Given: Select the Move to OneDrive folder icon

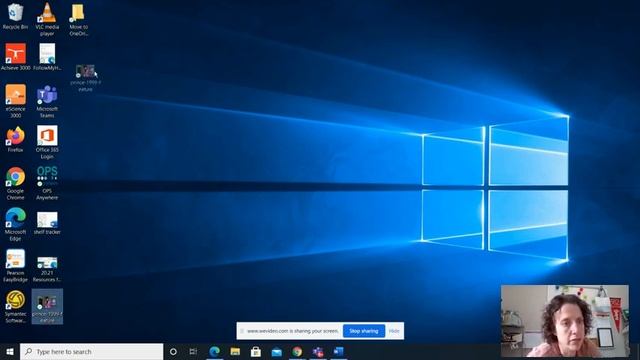Looking at the screenshot, I should pos(78,19).
